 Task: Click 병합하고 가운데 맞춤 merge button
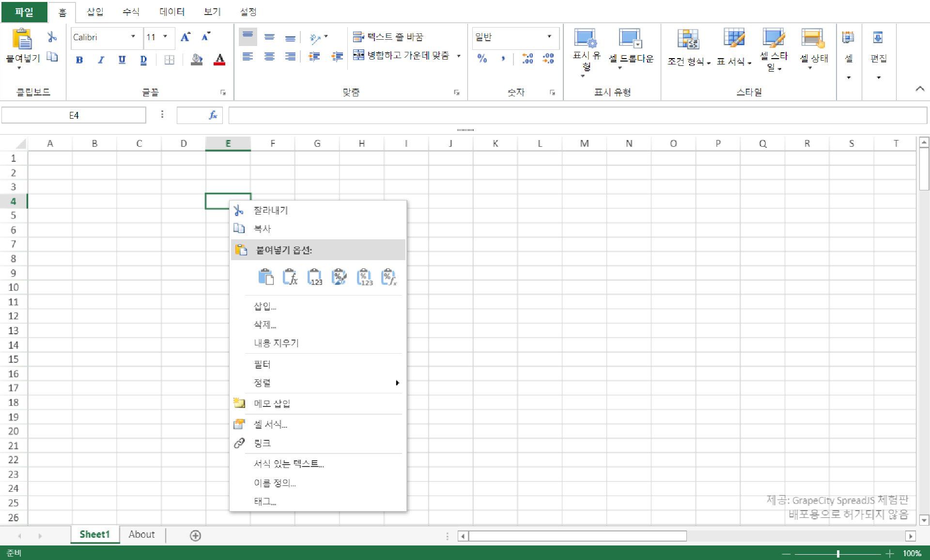[405, 55]
